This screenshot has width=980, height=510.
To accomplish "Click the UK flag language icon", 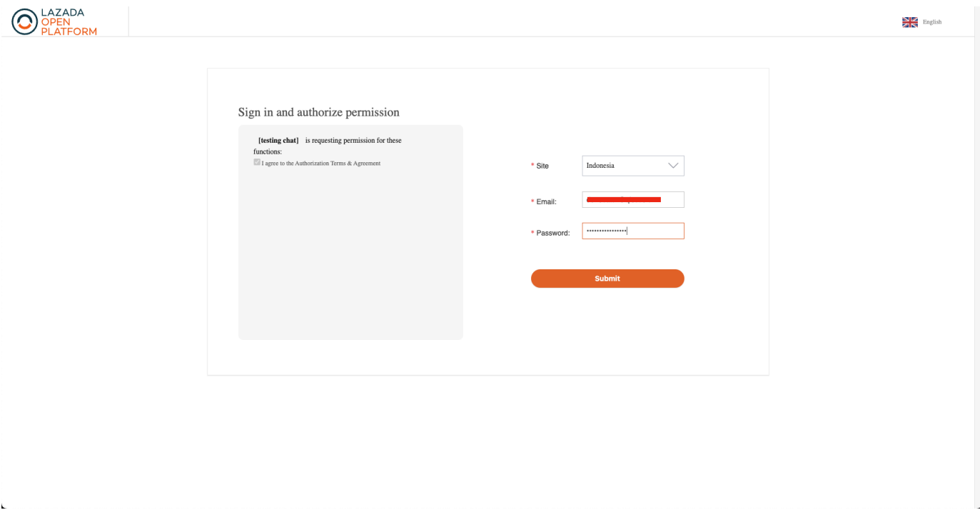I will click(909, 22).
